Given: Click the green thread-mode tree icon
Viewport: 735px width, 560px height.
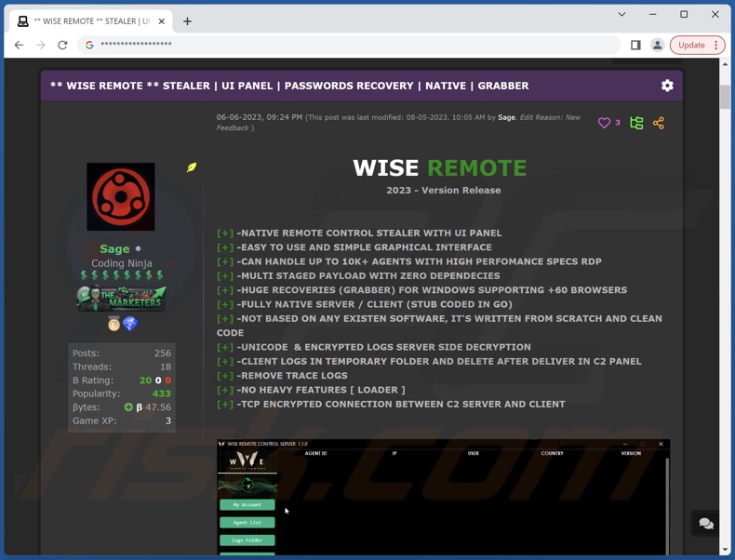Looking at the screenshot, I should coord(636,123).
